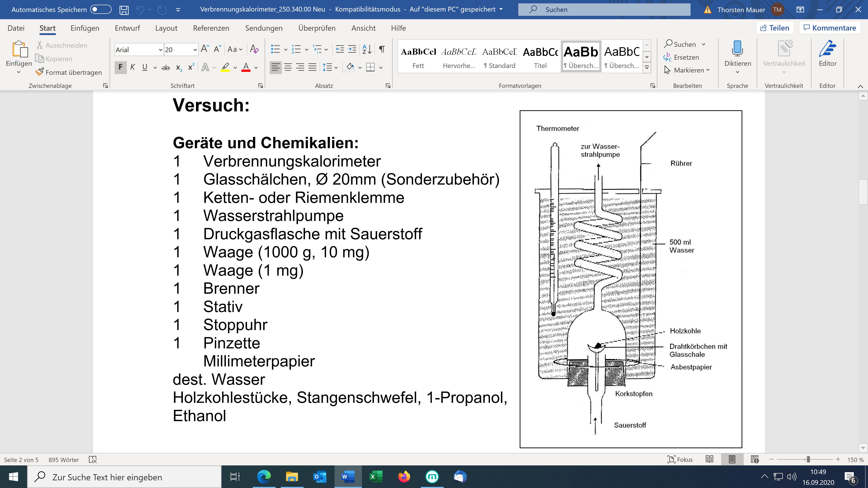The image size is (868, 488).
Task: Click the Save disk icon
Action: click(124, 10)
